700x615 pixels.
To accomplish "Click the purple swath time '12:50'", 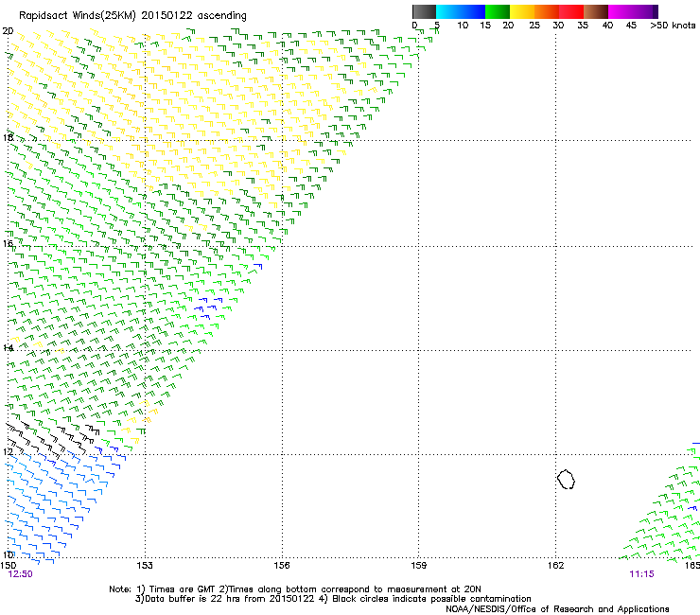I will (21, 574).
